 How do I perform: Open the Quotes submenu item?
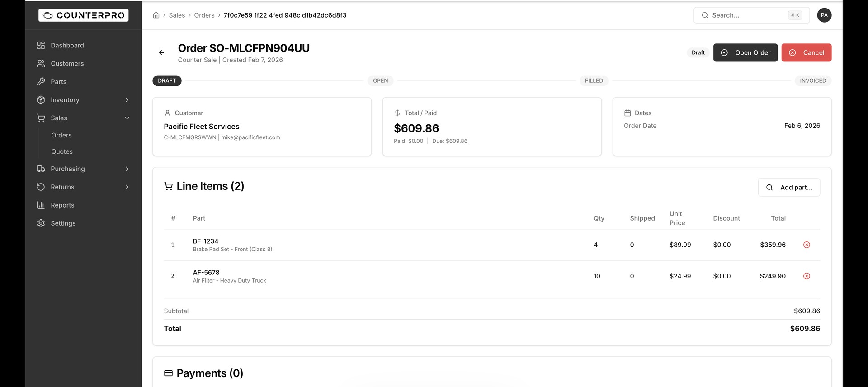(x=62, y=151)
